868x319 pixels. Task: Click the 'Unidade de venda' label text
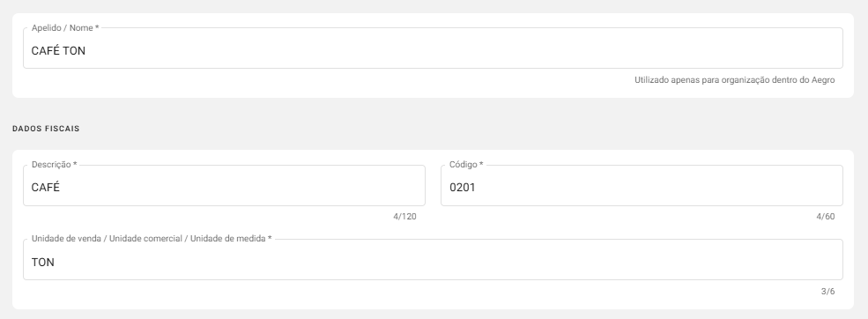pos(66,239)
